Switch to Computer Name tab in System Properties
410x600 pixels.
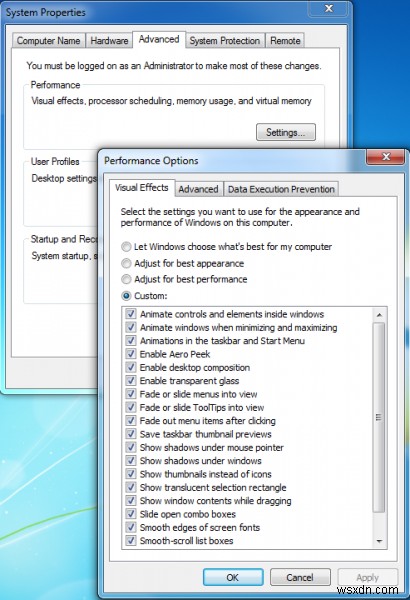49,41
